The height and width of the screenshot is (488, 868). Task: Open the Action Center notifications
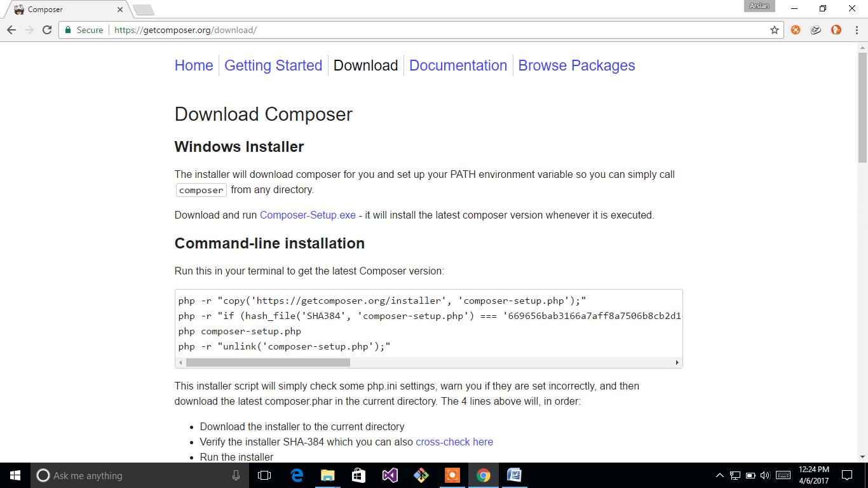pyautogui.click(x=847, y=475)
